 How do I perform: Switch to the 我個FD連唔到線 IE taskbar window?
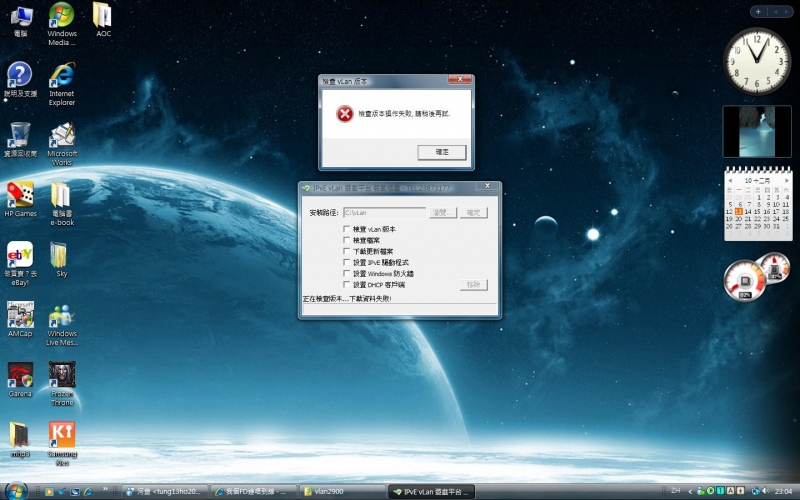click(254, 492)
